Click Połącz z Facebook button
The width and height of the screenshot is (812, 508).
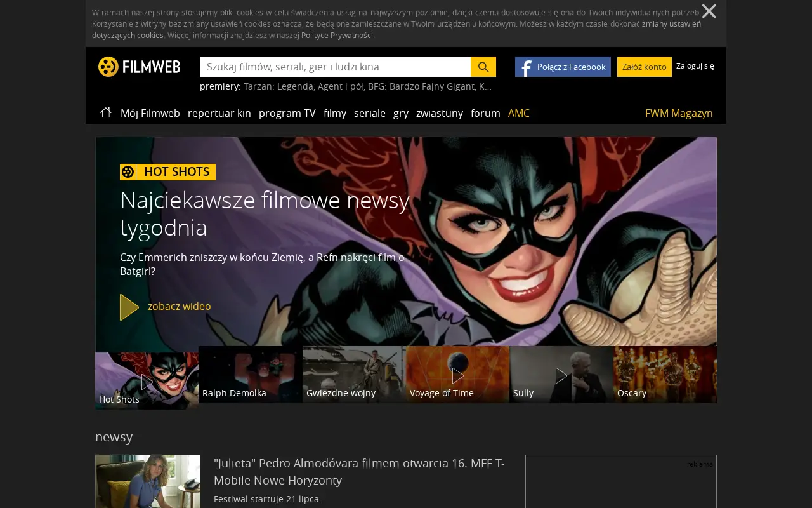(563, 67)
